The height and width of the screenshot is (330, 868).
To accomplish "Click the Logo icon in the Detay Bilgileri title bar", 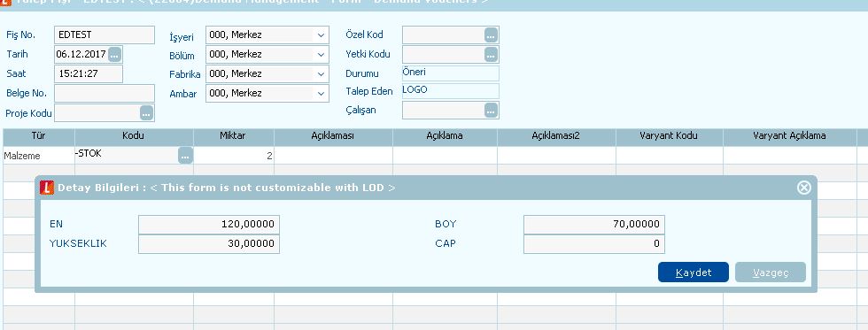I will (x=47, y=188).
